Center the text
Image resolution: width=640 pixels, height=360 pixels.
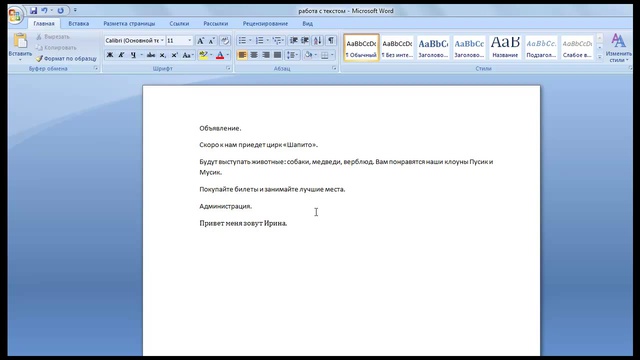pyautogui.click(x=254, y=55)
